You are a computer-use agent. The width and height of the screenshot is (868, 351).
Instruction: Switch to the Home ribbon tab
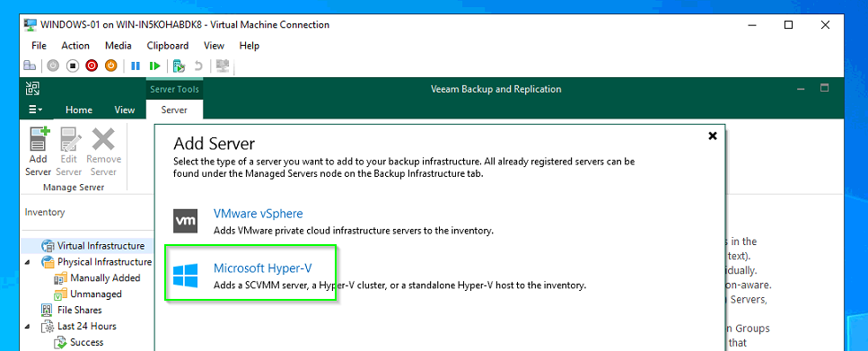(79, 110)
